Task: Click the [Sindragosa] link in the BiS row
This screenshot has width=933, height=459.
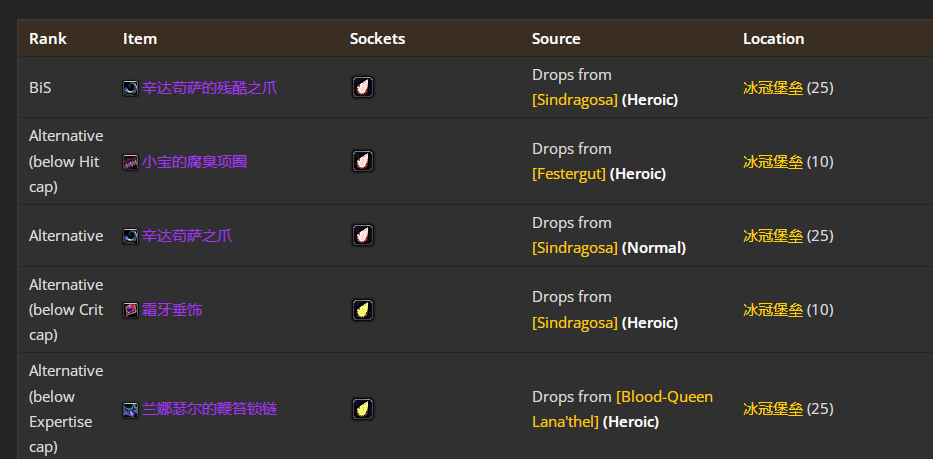Action: (575, 100)
